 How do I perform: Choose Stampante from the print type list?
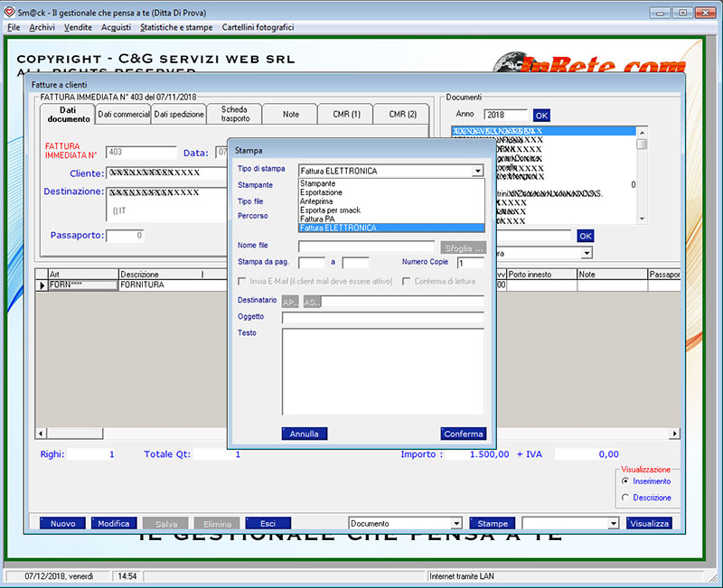pyautogui.click(x=391, y=183)
